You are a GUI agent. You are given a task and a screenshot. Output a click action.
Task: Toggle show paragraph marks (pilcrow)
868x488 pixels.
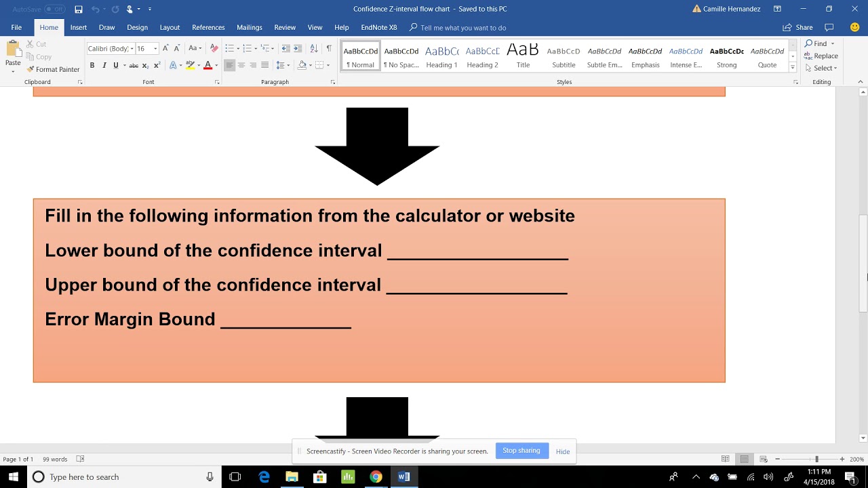click(329, 48)
